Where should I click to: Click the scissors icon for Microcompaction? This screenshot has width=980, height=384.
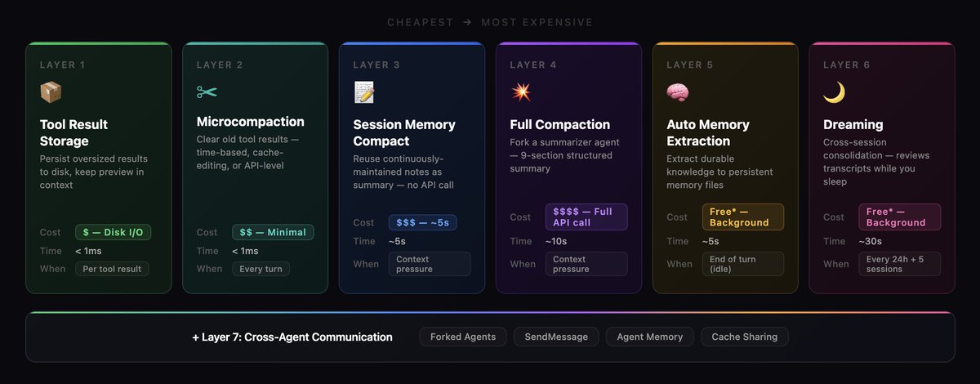click(x=207, y=92)
